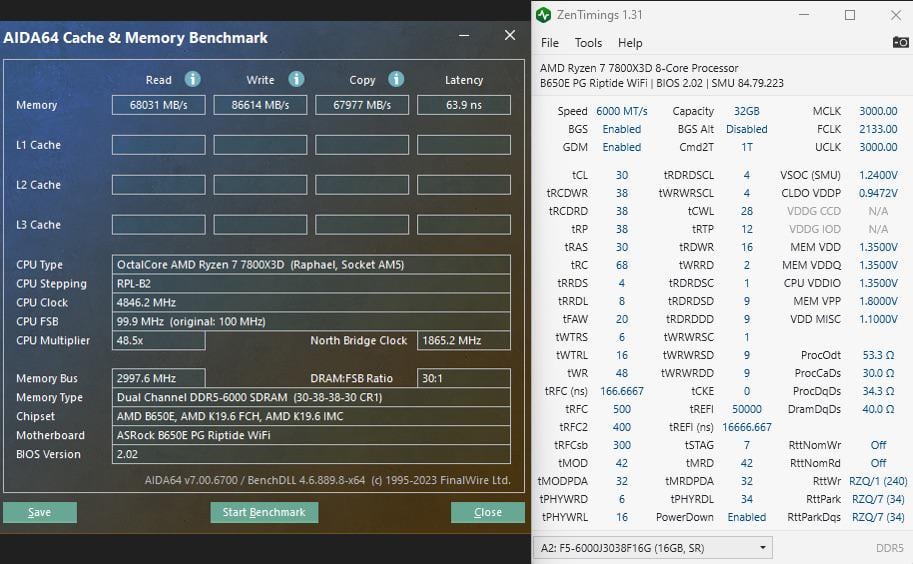Viewport: 913px width, 564px height.
Task: Click the empty L2 Cache Write field
Action: (260, 185)
